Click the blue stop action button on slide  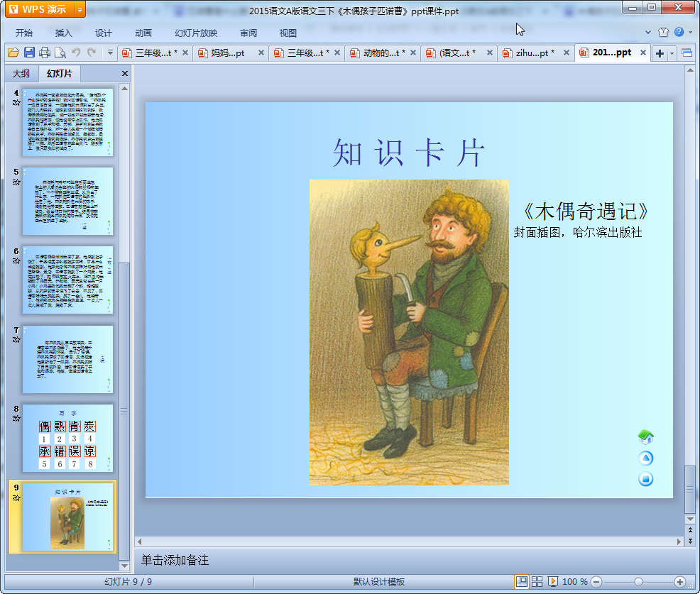(x=645, y=479)
